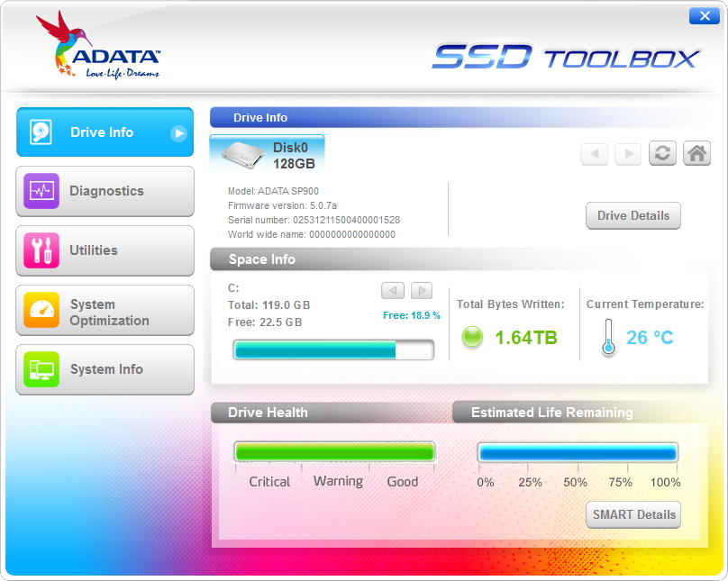Click the forward navigation arrow near Drive Details
This screenshot has height=581, width=728.
point(627,153)
